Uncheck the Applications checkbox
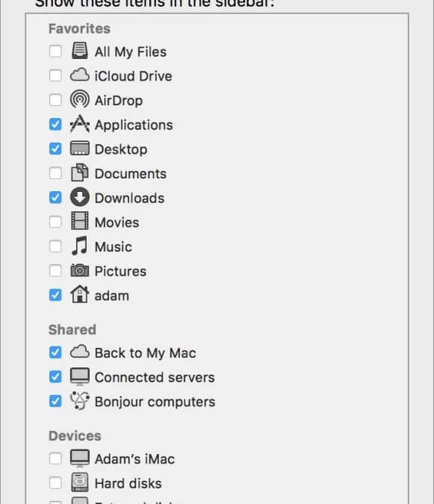 55,124
